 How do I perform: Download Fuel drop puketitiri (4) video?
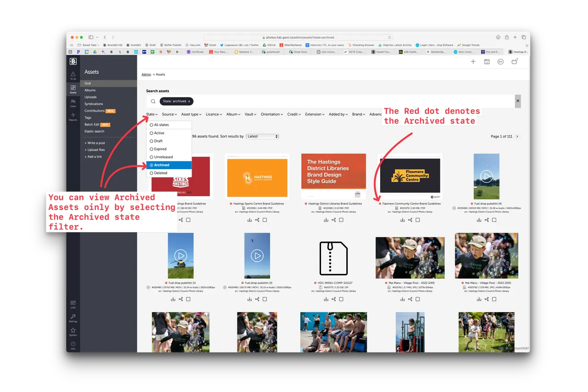(479, 220)
